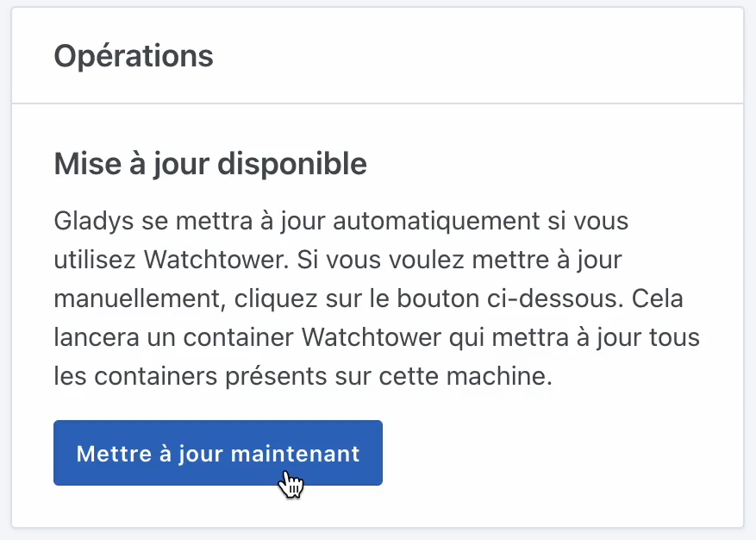Click the "Opérations" card title
The image size is (756, 540).
pyautogui.click(x=134, y=56)
